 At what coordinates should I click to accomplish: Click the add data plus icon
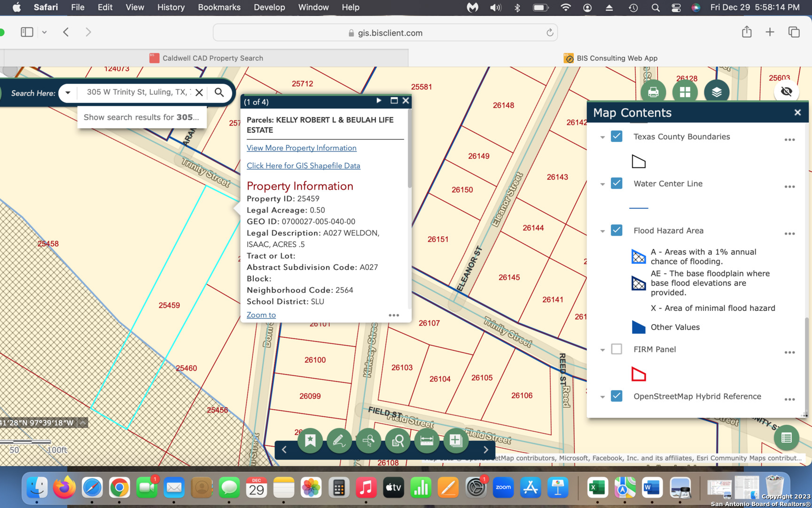[x=455, y=441]
